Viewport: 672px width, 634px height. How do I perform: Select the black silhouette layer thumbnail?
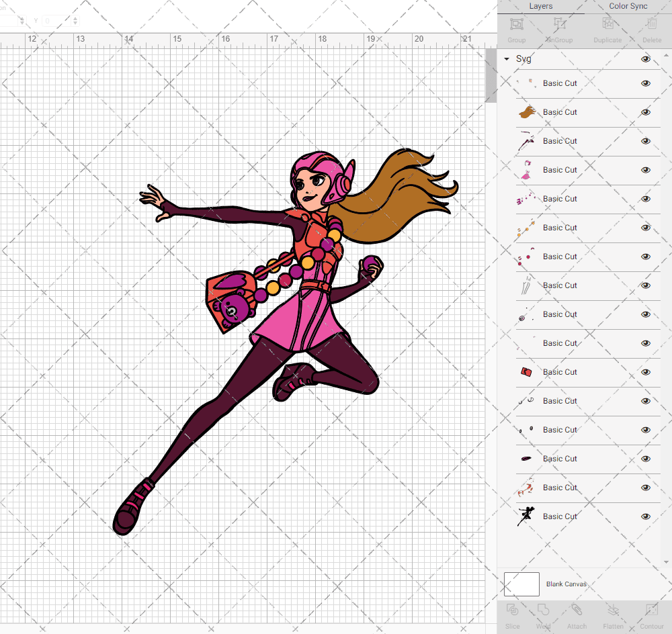coord(526,516)
